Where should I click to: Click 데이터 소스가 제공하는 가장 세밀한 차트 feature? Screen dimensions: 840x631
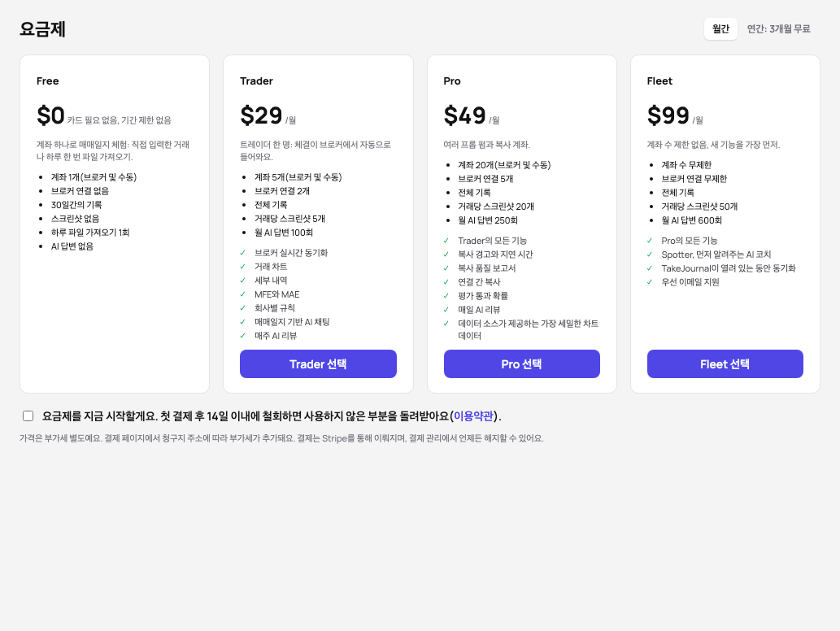(x=529, y=329)
